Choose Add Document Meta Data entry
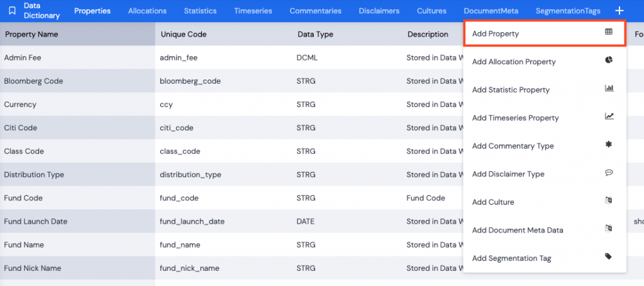 545,230
